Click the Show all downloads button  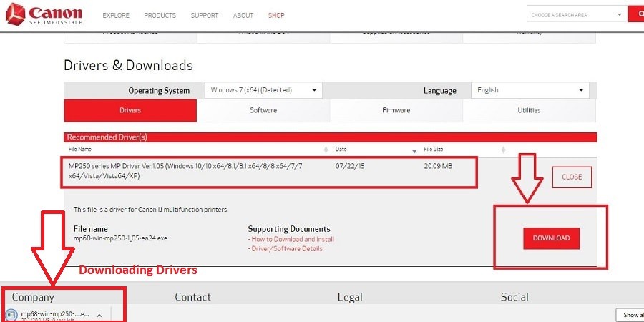[630, 315]
